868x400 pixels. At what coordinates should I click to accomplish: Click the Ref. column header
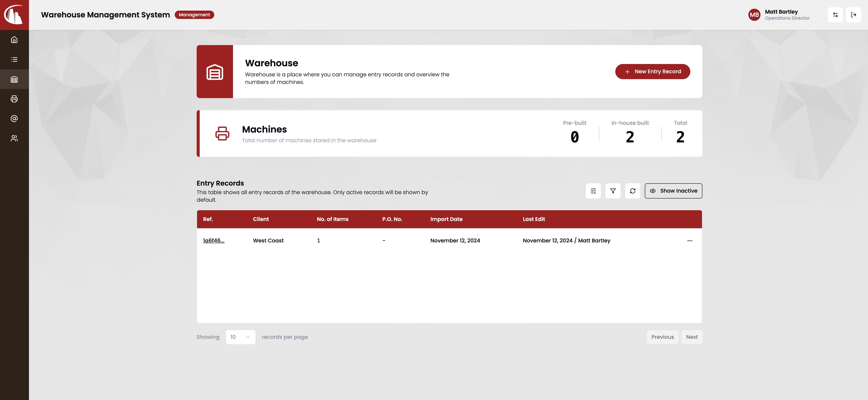(x=208, y=219)
